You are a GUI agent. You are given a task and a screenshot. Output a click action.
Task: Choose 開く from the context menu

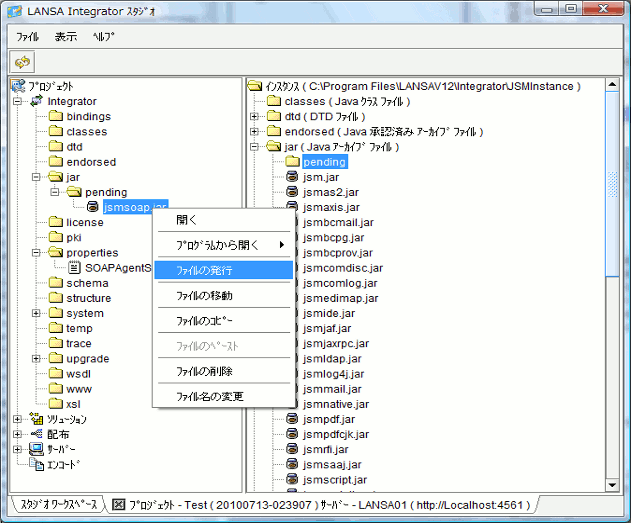(x=224, y=220)
